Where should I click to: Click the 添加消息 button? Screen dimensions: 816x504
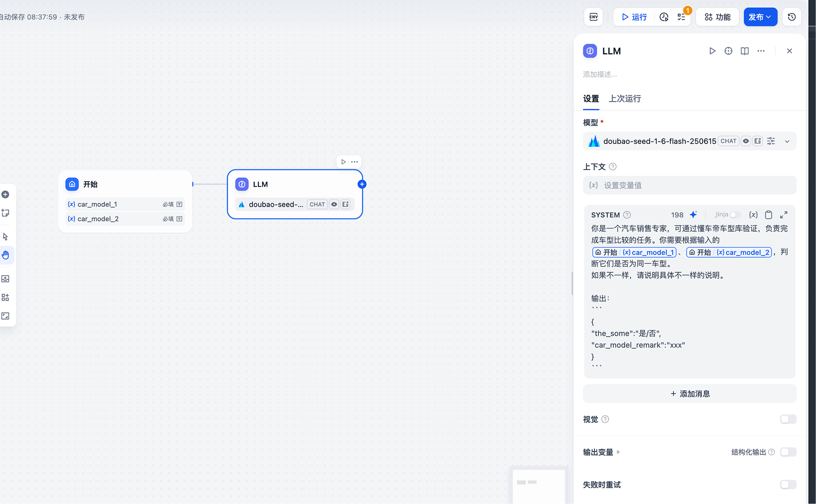(x=690, y=394)
